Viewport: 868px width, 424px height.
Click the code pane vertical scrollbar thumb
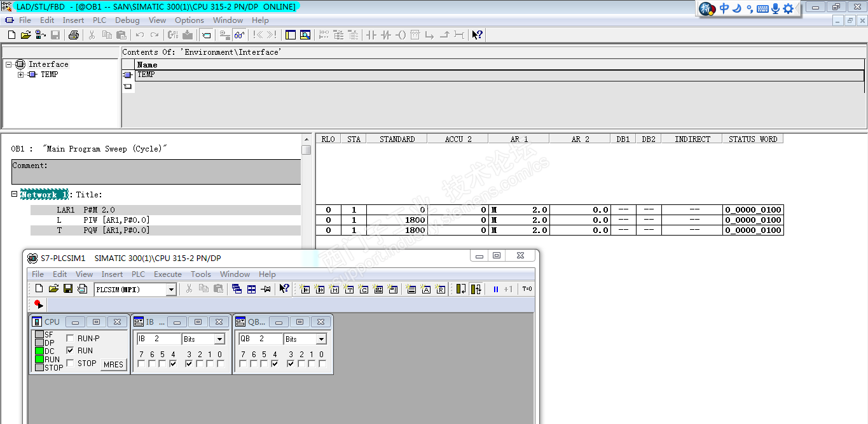pyautogui.click(x=307, y=150)
